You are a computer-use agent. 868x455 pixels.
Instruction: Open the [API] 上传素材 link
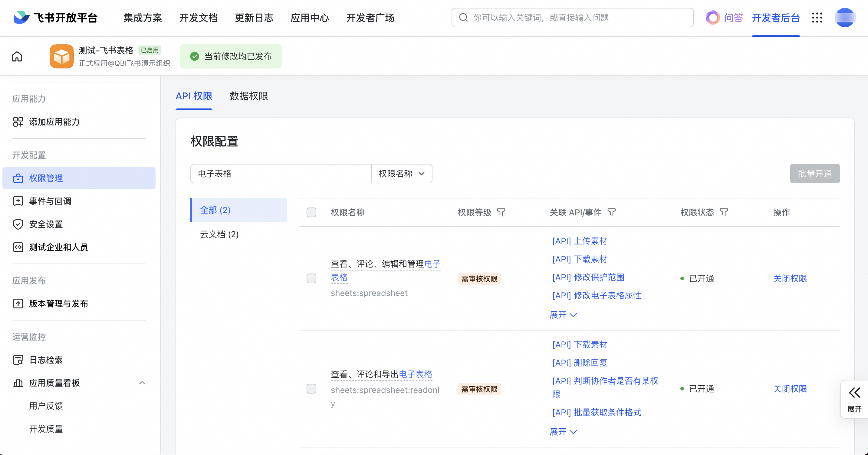[x=580, y=241]
